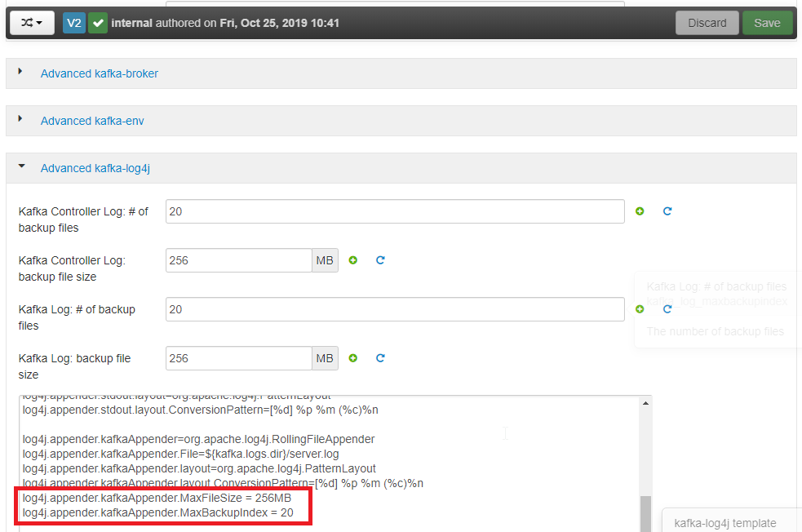The image size is (802, 532).
Task: Click inside the kafka-log4j template text area
Action: [x=330, y=463]
